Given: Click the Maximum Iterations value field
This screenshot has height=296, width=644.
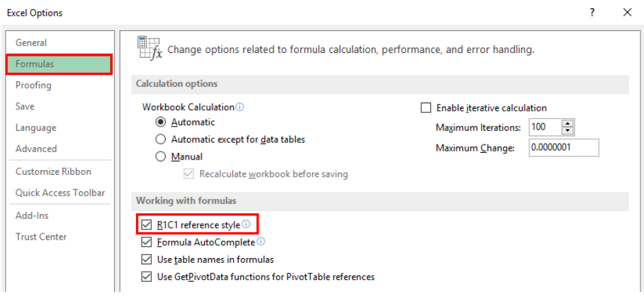Looking at the screenshot, I should point(545,127).
